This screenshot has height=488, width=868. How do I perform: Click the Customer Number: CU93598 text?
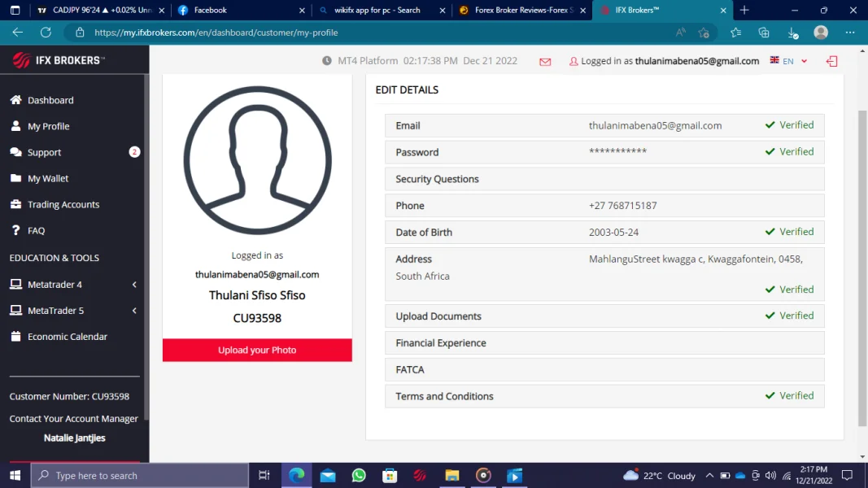coord(69,396)
